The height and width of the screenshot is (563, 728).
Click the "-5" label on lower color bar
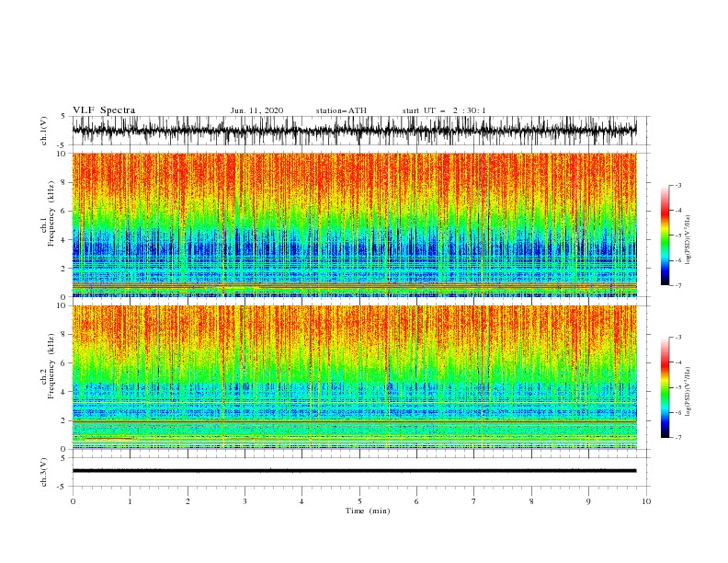[x=677, y=387]
